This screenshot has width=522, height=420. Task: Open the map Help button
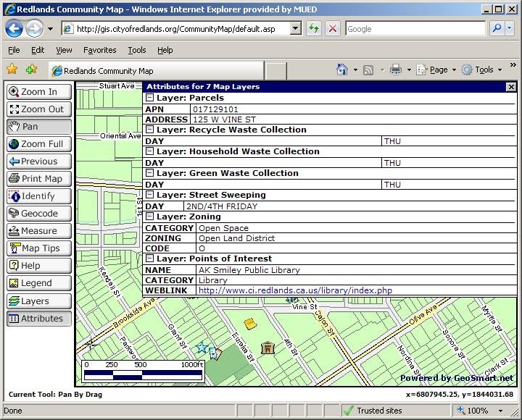[x=39, y=266]
